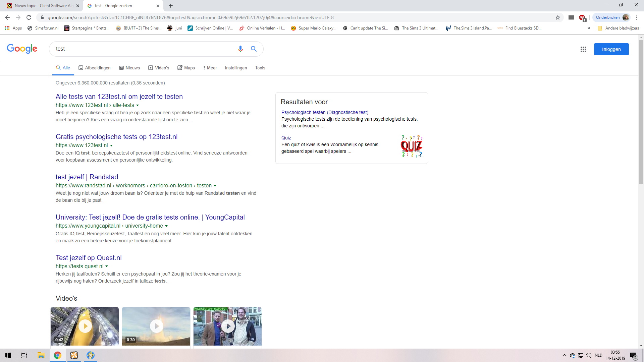
Task: Go back to the previous page
Action: [7, 17]
